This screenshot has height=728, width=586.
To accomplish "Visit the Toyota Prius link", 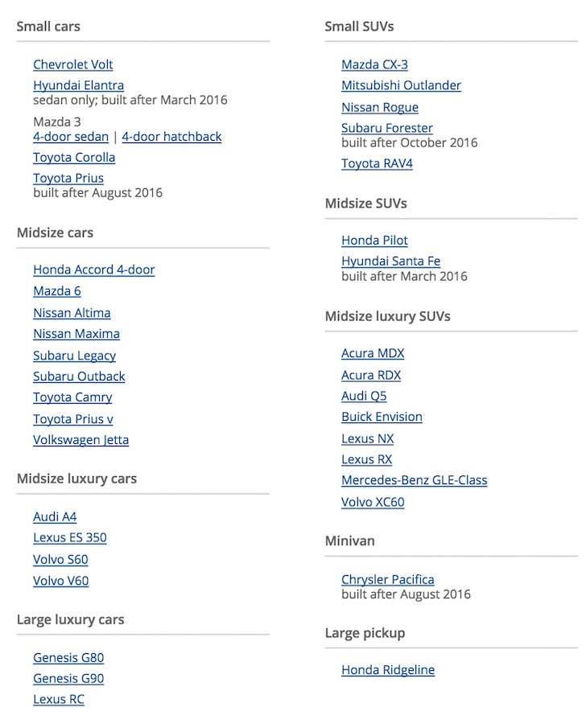I will (x=68, y=179).
